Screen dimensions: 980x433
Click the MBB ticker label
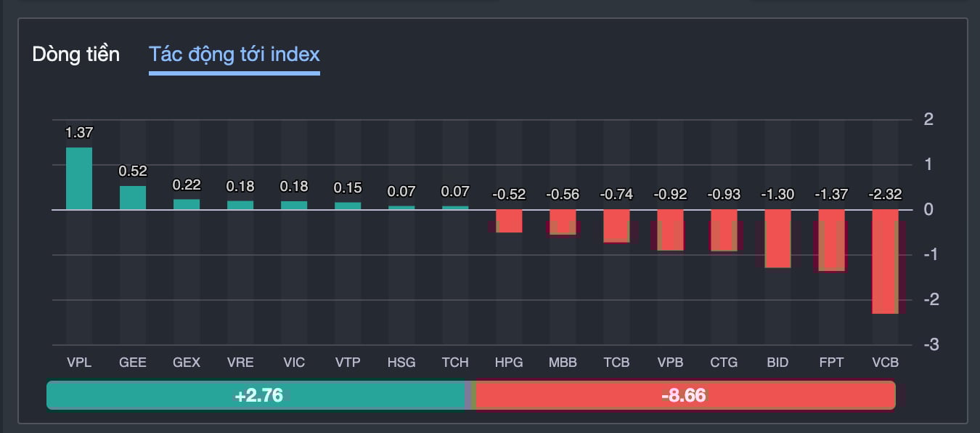coord(563,362)
